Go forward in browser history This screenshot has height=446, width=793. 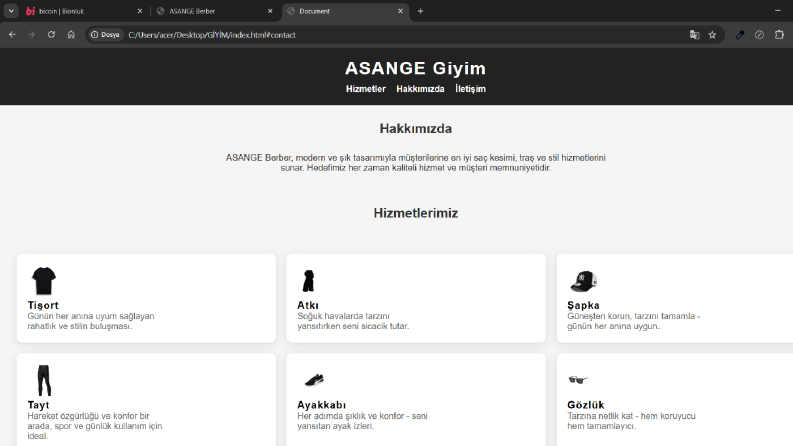[x=31, y=35]
